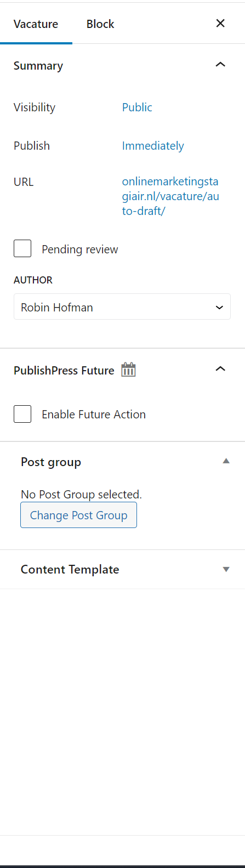245x868 pixels.
Task: Click the PublishPress Future calendar icon
Action: point(128,370)
